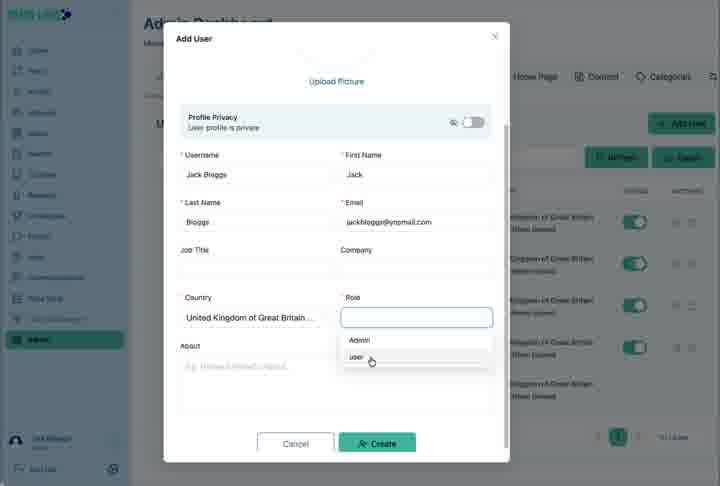720x486 pixels.
Task: Toggle the status switch in the fourth user row
Action: click(x=635, y=347)
